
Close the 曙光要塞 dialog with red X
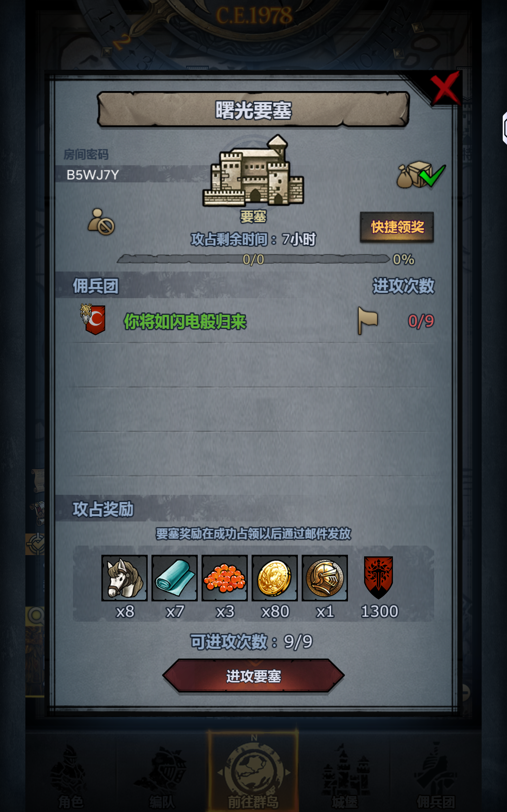click(x=445, y=88)
